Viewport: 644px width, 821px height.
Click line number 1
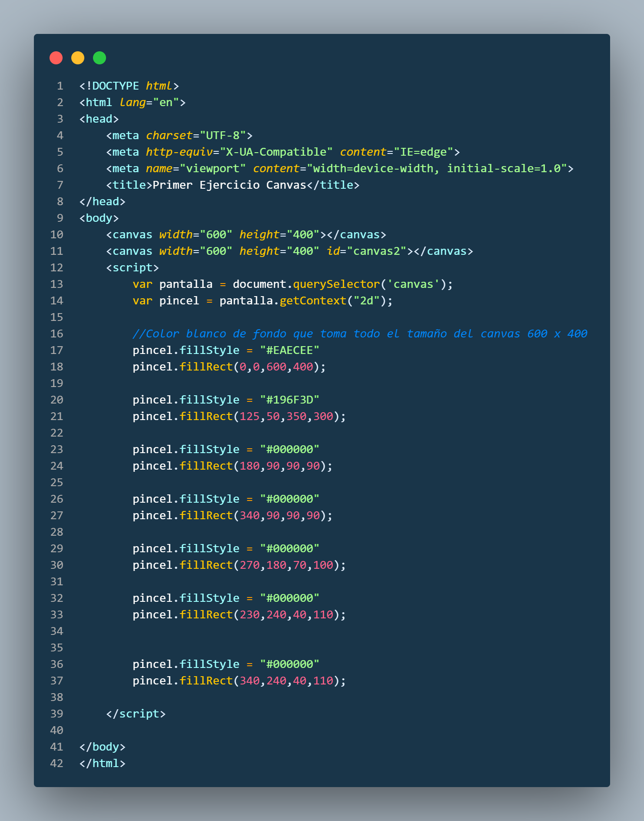coord(60,86)
